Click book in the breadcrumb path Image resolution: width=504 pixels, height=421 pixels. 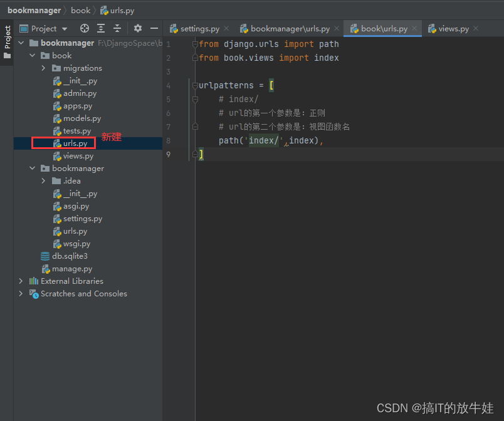pos(80,11)
